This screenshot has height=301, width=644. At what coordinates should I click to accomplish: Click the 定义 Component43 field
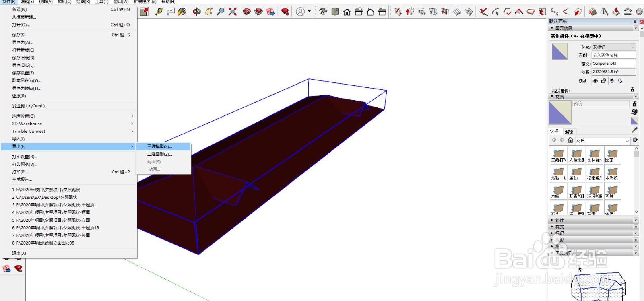(x=613, y=64)
